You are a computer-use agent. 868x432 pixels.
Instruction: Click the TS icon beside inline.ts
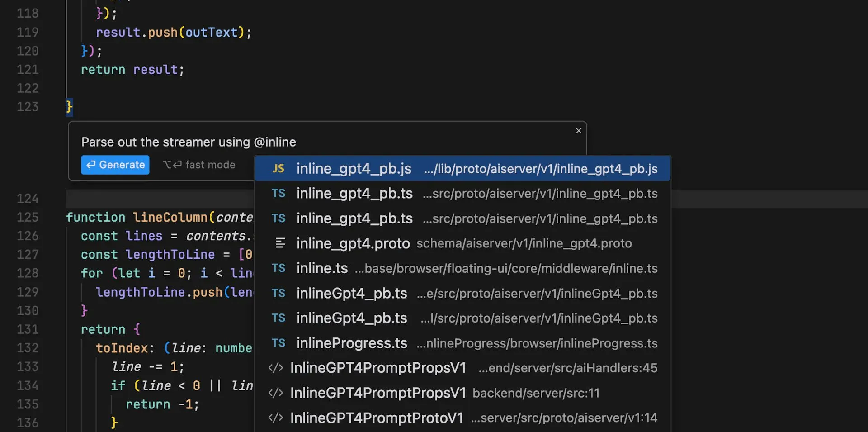[278, 268]
